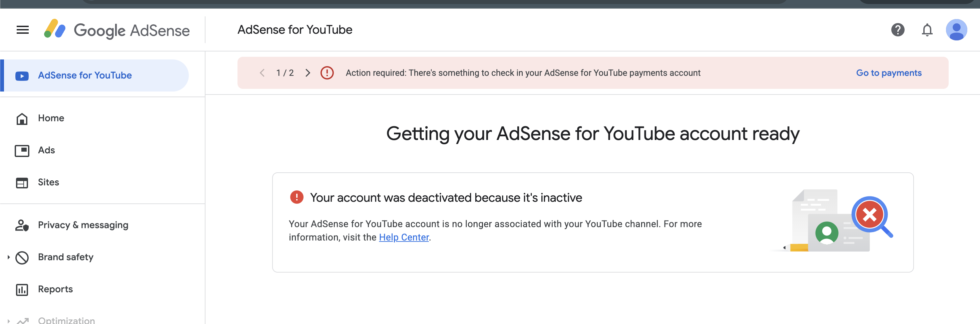The height and width of the screenshot is (324, 980).
Task: Open the Ads section
Action: pos(46,150)
